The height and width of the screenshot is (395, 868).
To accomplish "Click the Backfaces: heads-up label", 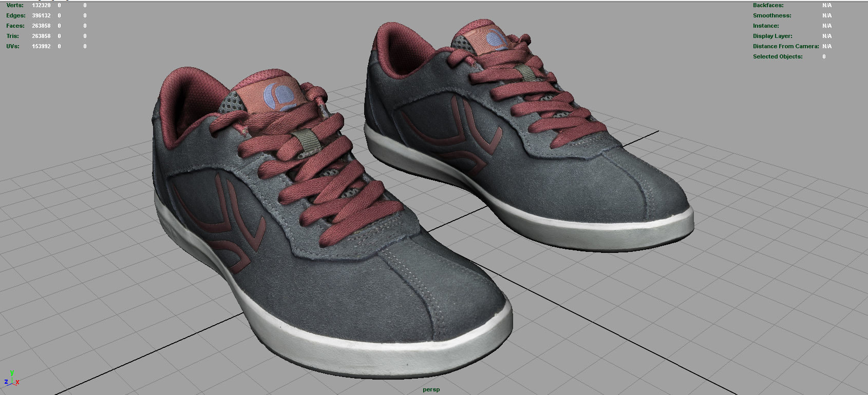I will click(x=768, y=5).
